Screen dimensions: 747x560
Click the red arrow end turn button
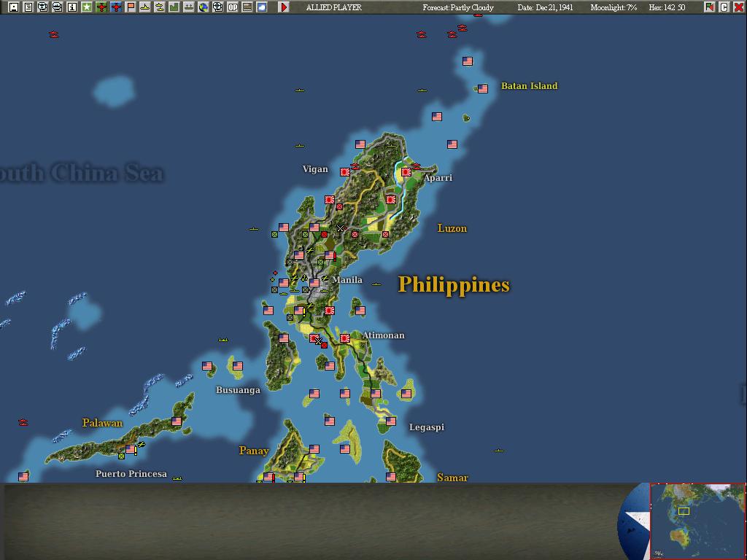[x=284, y=7]
